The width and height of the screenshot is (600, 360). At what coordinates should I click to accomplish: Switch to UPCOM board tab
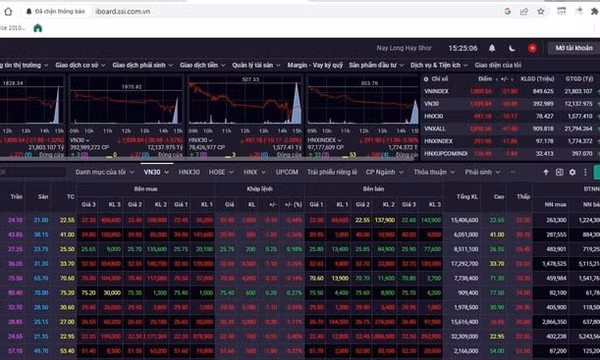click(x=287, y=172)
